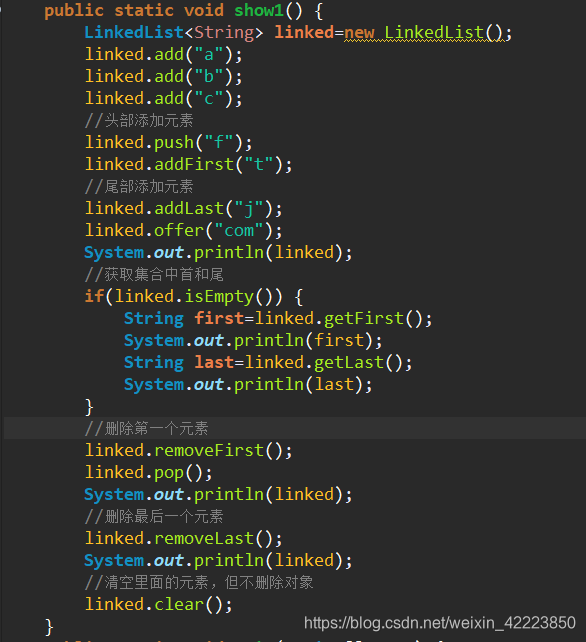Screen dimensions: 586x642
Task: Click the highlighted comment //删除第一个元素
Action: [x=147, y=428]
